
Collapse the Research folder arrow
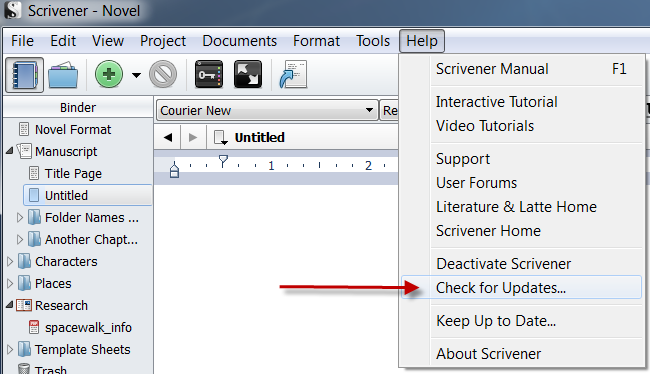[10, 305]
